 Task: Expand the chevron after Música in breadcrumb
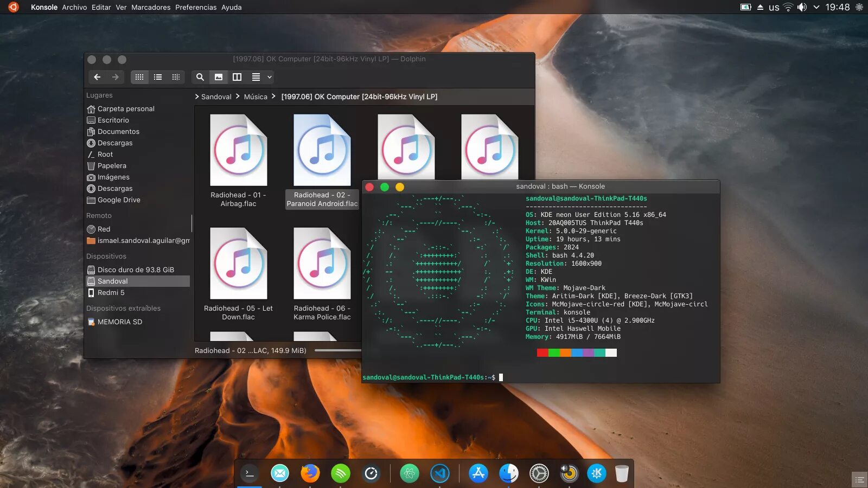(x=273, y=97)
